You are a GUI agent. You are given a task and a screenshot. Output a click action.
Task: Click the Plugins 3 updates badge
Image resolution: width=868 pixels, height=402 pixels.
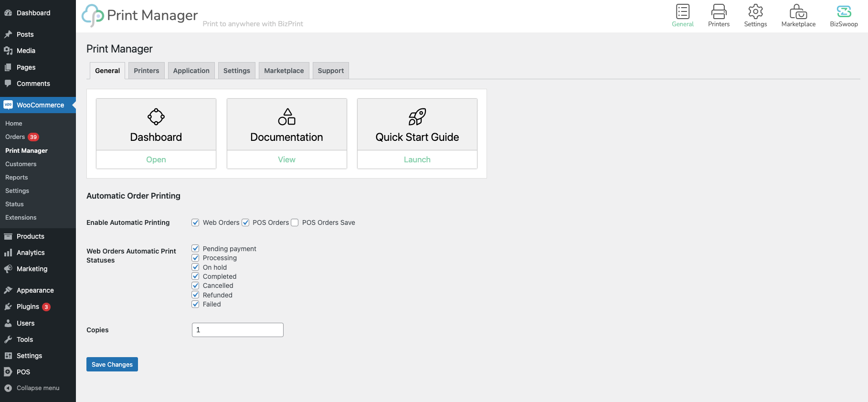coord(46,307)
